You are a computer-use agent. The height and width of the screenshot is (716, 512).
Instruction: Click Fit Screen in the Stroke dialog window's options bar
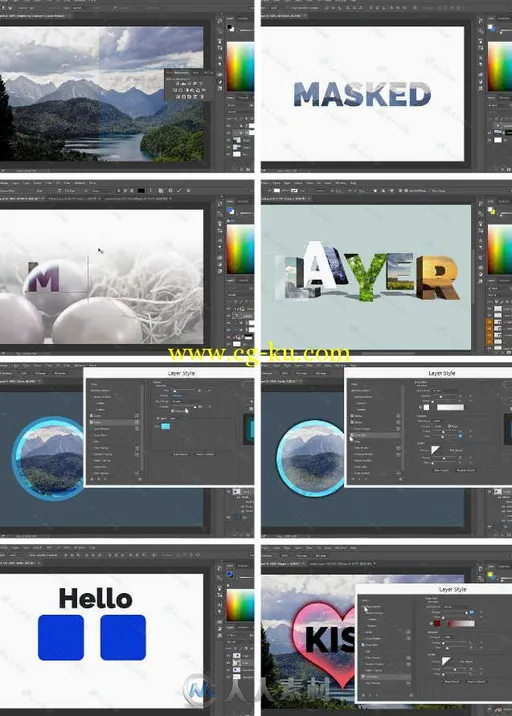coord(41,374)
